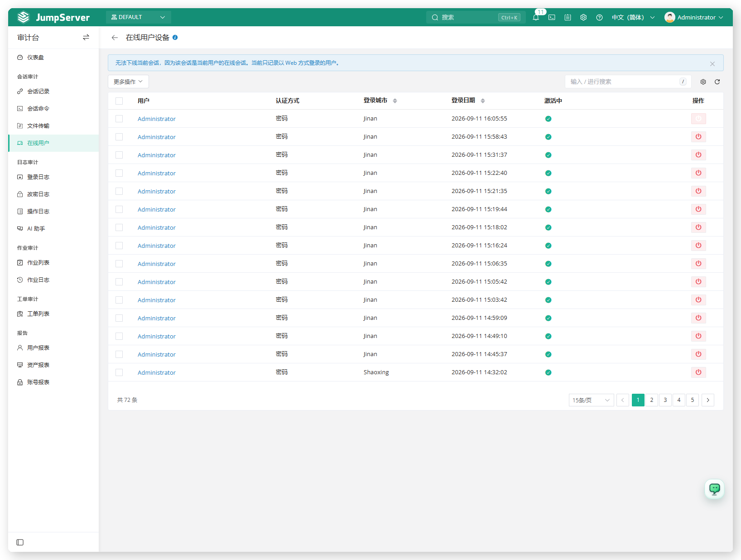The image size is (741, 560).
Task: Check the row dated 15:31:37
Action: (x=119, y=155)
